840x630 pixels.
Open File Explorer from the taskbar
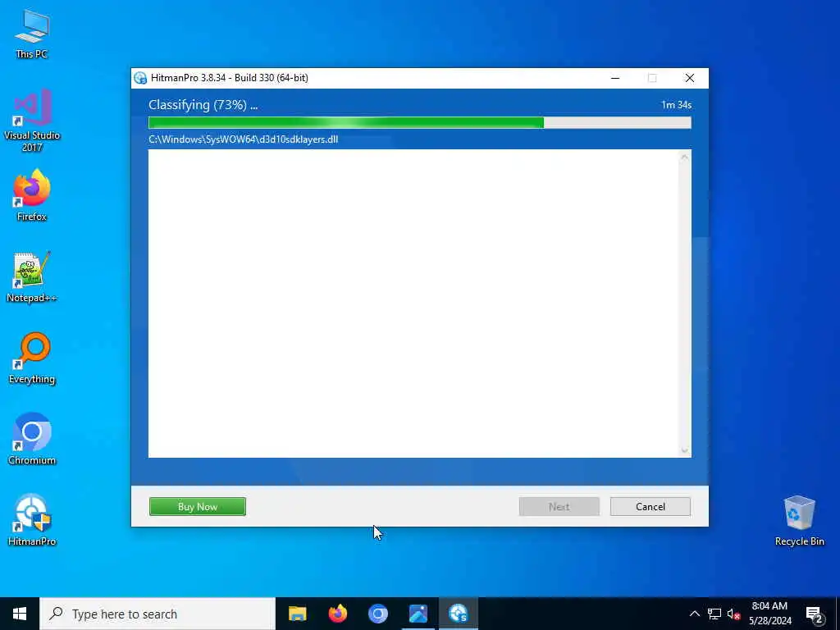pyautogui.click(x=297, y=614)
